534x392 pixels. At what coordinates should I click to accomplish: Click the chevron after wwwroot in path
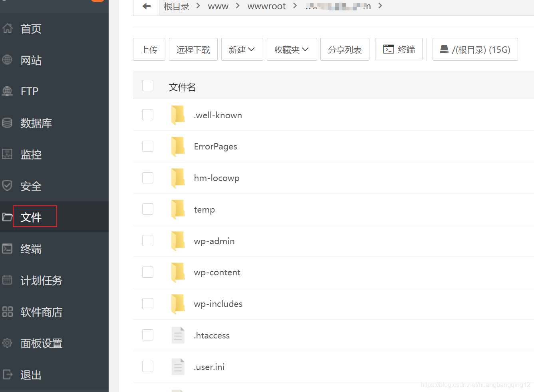coord(295,6)
